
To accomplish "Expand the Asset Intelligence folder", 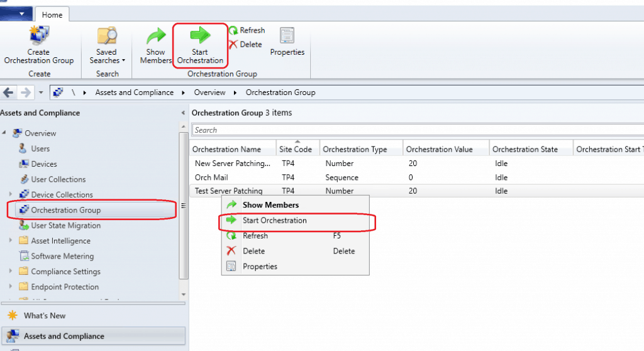I will point(11,241).
